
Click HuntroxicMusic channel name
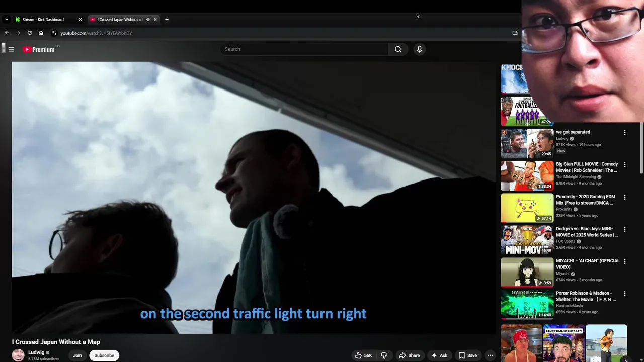tap(570, 306)
